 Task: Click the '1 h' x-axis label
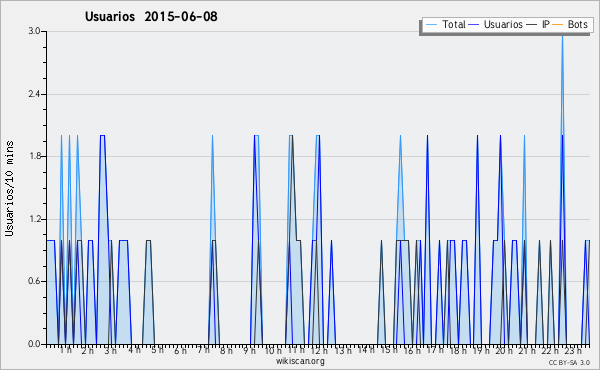[65, 350]
